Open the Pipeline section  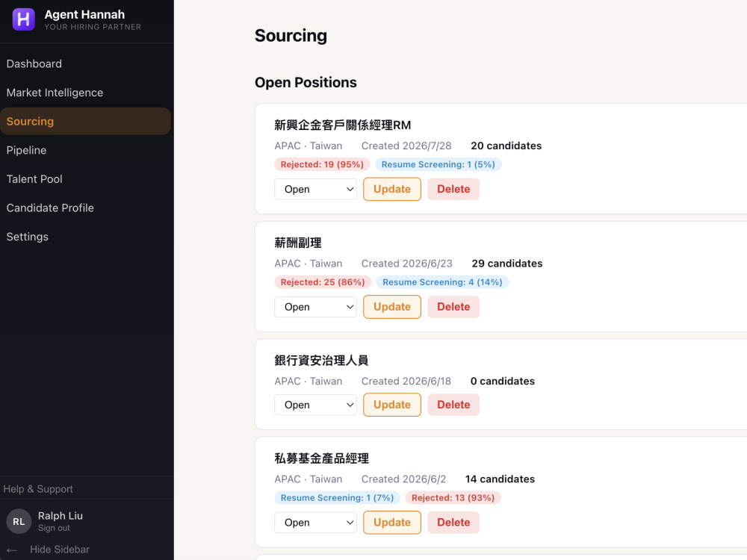click(26, 150)
